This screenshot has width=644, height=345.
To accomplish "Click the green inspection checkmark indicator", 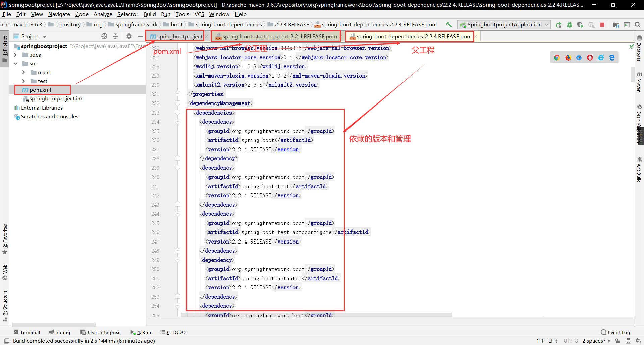I will tap(632, 46).
